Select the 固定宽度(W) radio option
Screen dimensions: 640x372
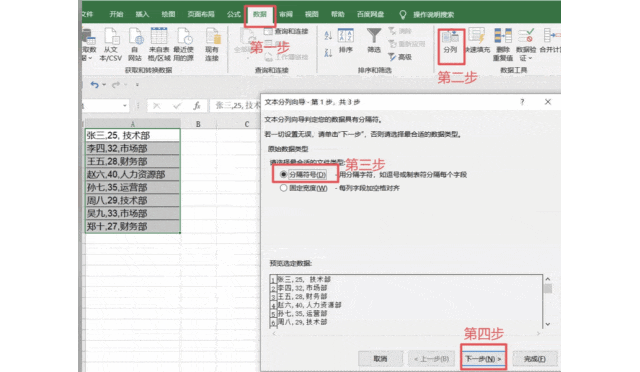[283, 188]
